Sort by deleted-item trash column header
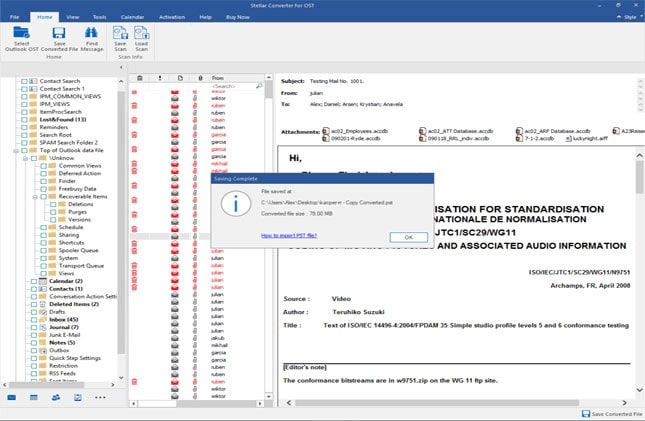Screen dimensions: 645x421 140,78
